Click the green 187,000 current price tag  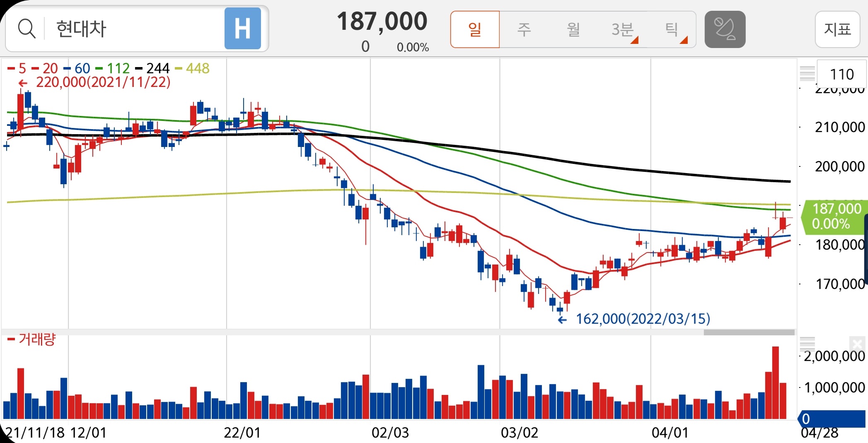tap(834, 217)
